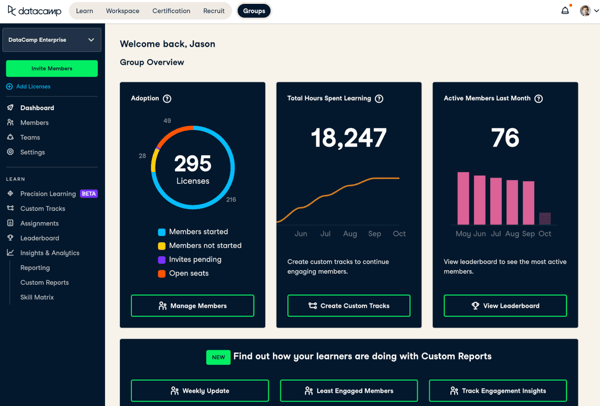This screenshot has width=600, height=406.
Task: Click the DataCamp logo
Action: tap(34, 11)
